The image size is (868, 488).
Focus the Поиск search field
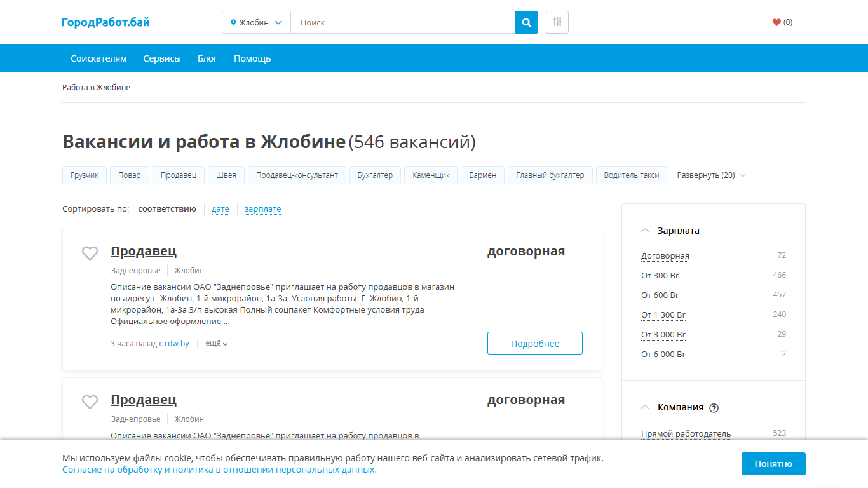pyautogui.click(x=403, y=22)
